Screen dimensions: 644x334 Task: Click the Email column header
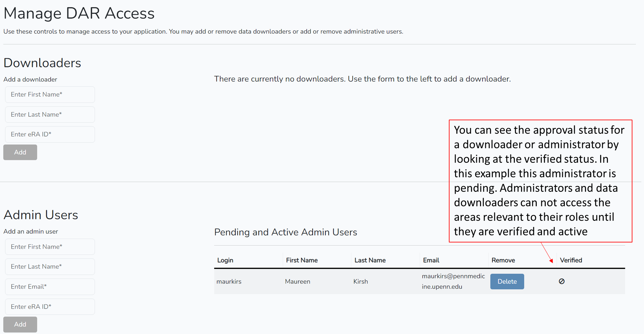tap(431, 260)
